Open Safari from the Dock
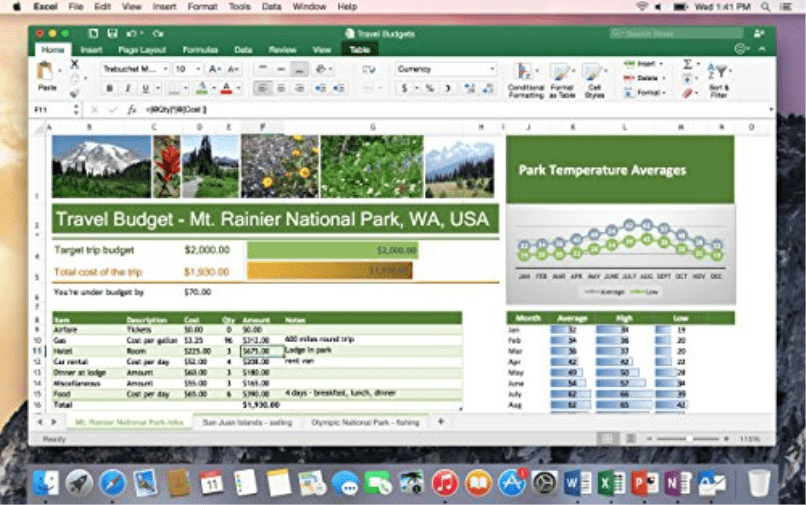This screenshot has height=505, width=806. [112, 483]
